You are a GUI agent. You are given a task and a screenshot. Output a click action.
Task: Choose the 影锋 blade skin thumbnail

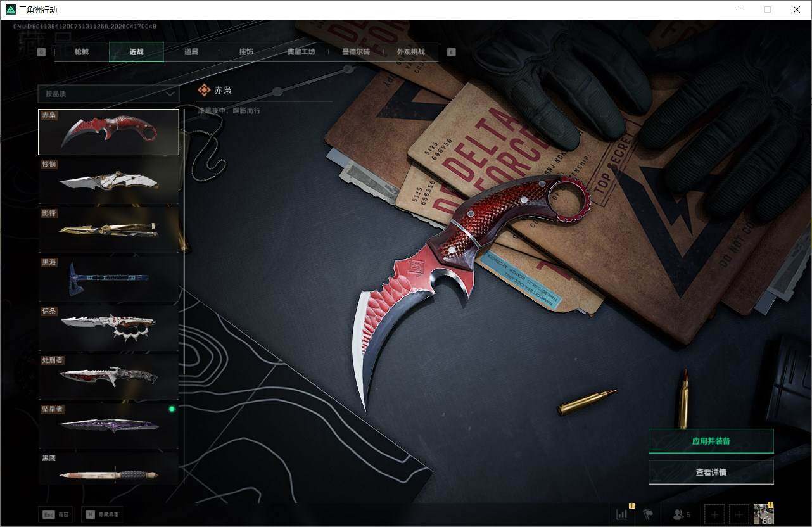click(x=108, y=229)
